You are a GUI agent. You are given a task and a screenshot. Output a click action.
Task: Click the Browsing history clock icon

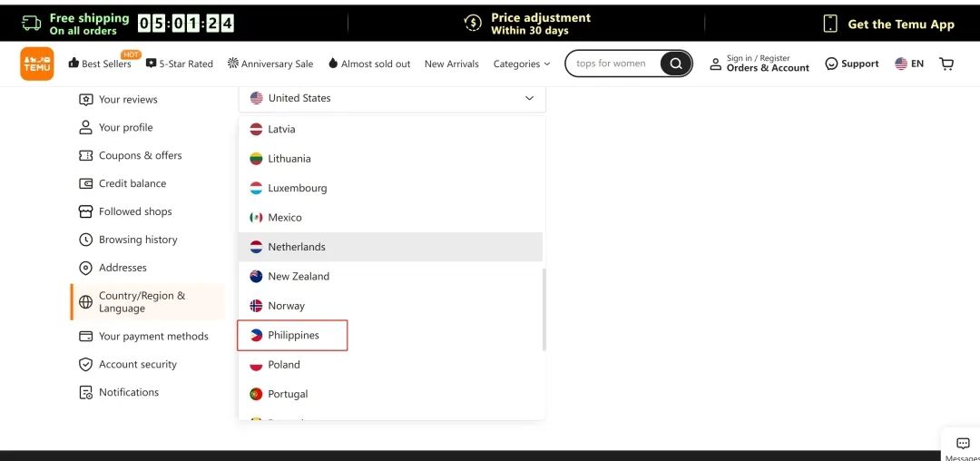(x=85, y=240)
